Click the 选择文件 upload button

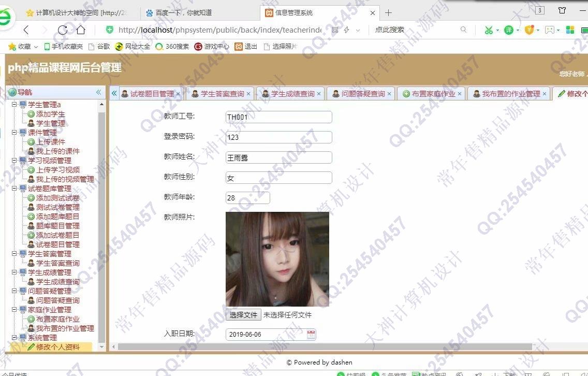[x=243, y=315]
